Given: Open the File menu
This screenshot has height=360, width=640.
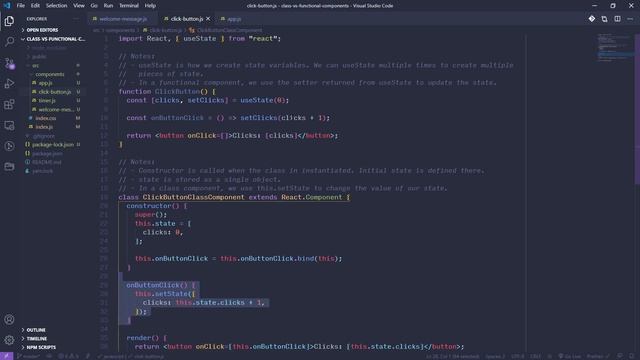Looking at the screenshot, I should (x=20, y=6).
